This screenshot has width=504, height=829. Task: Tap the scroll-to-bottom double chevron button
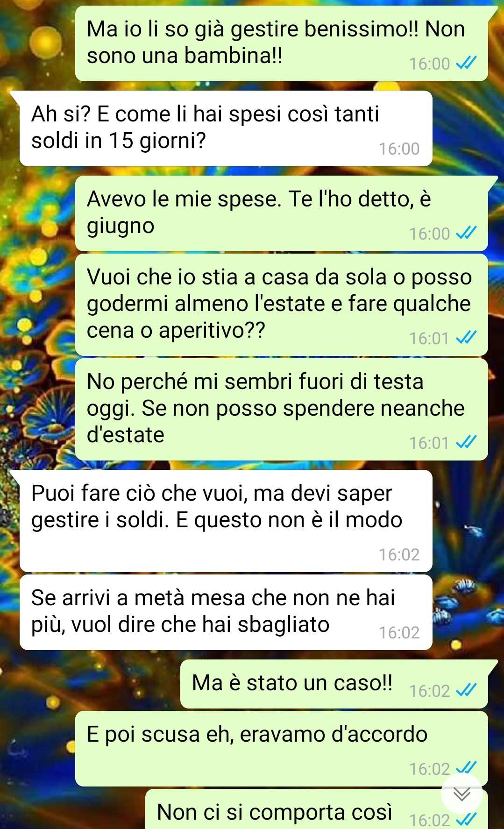[x=462, y=794]
